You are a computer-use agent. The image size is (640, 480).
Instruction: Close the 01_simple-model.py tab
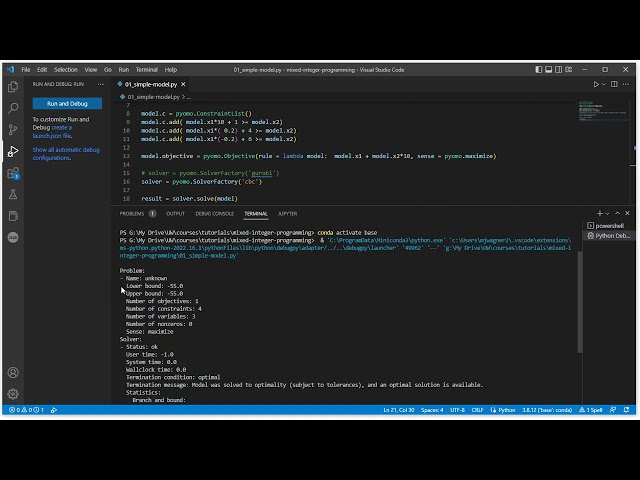[183, 84]
